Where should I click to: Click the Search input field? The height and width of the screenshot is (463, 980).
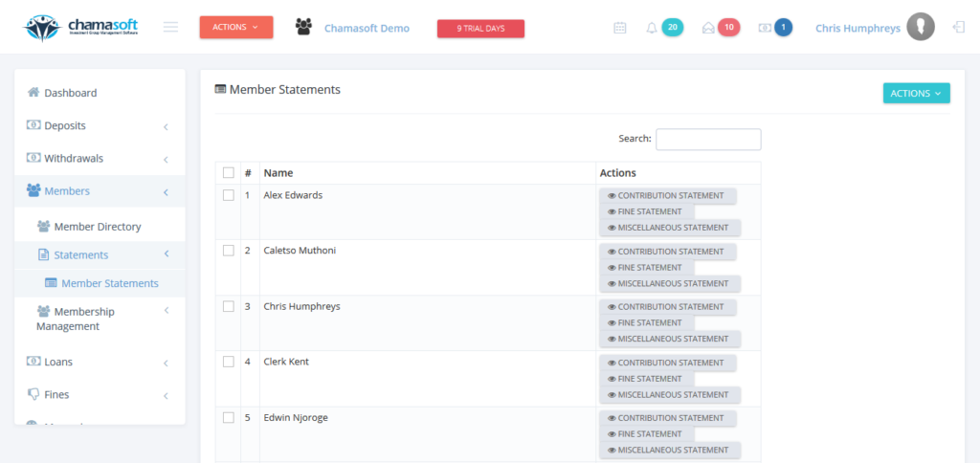coord(708,140)
